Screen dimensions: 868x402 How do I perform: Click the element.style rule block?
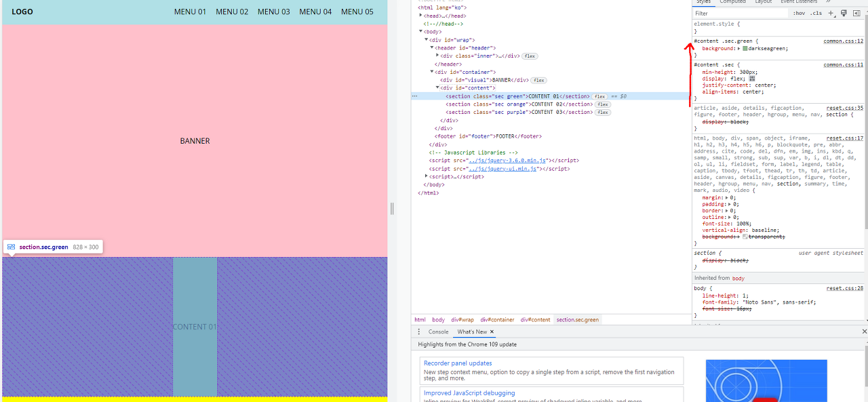point(778,28)
